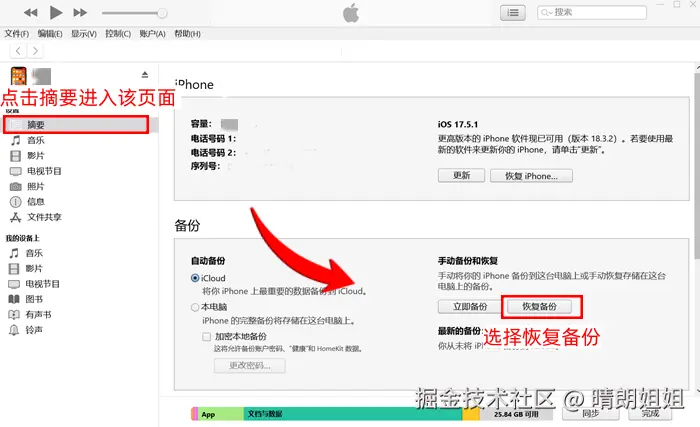Click TV icon under 我的设备上
The width and height of the screenshot is (700, 427).
(14, 284)
